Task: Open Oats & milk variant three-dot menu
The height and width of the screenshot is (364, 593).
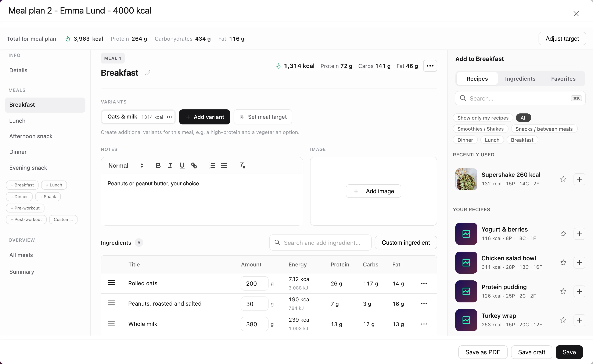Action: click(x=170, y=117)
